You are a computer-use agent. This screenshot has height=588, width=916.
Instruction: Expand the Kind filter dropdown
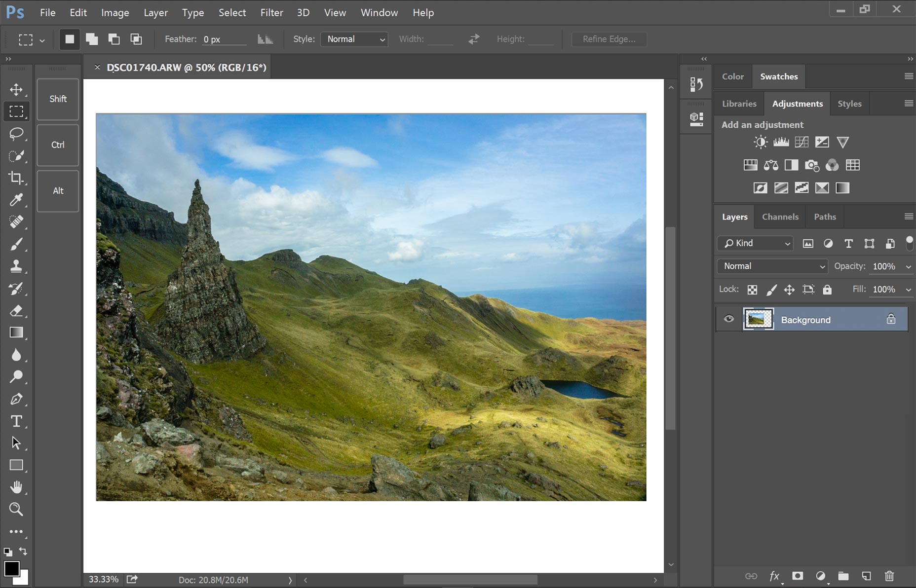[x=755, y=243]
